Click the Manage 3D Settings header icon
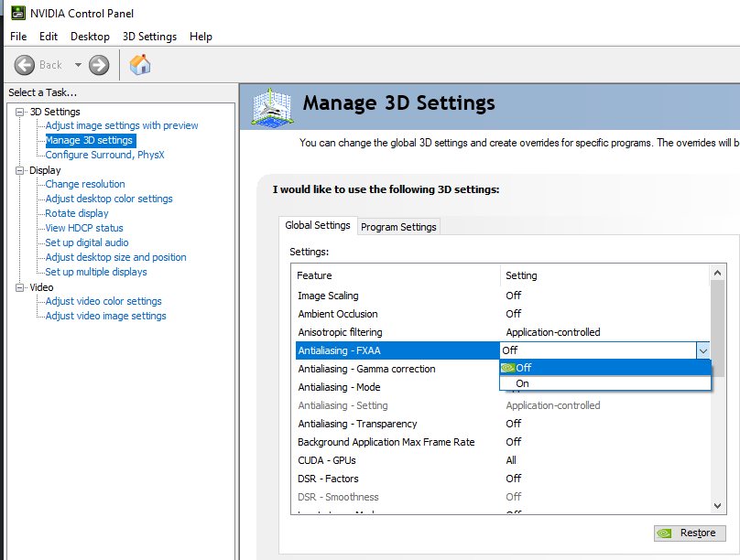The image size is (740, 560). click(271, 107)
